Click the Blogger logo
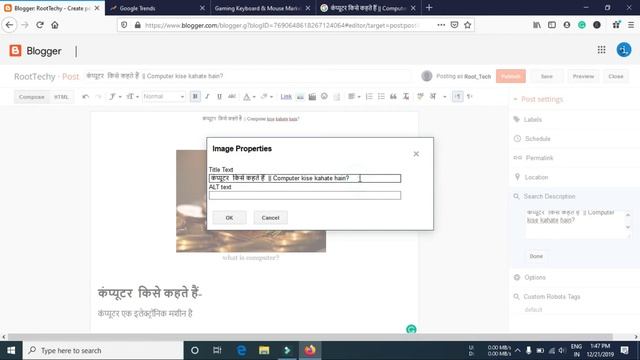The height and width of the screenshot is (360, 640). pos(35,51)
